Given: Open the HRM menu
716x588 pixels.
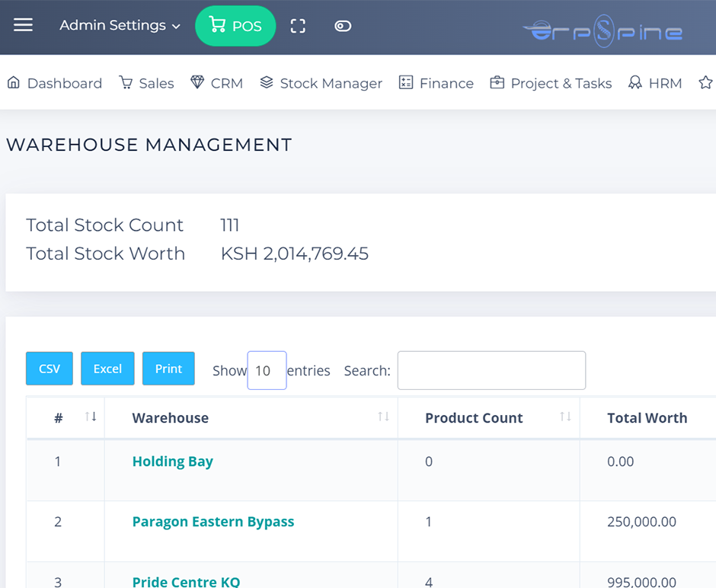Looking at the screenshot, I should [655, 83].
